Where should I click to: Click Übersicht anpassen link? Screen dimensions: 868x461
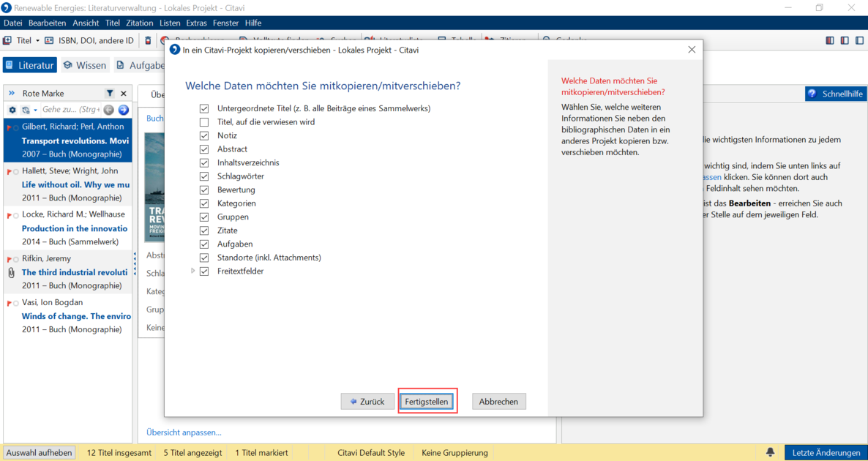click(184, 432)
